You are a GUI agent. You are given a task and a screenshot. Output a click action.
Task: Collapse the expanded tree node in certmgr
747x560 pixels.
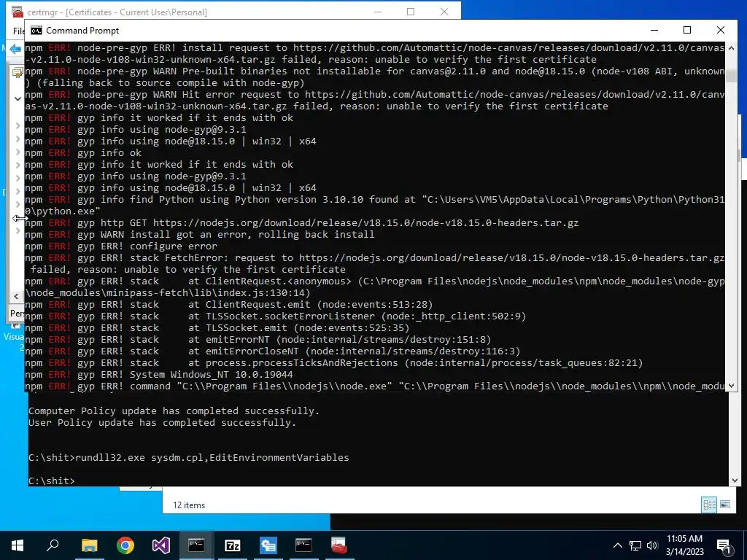pyautogui.click(x=18, y=98)
